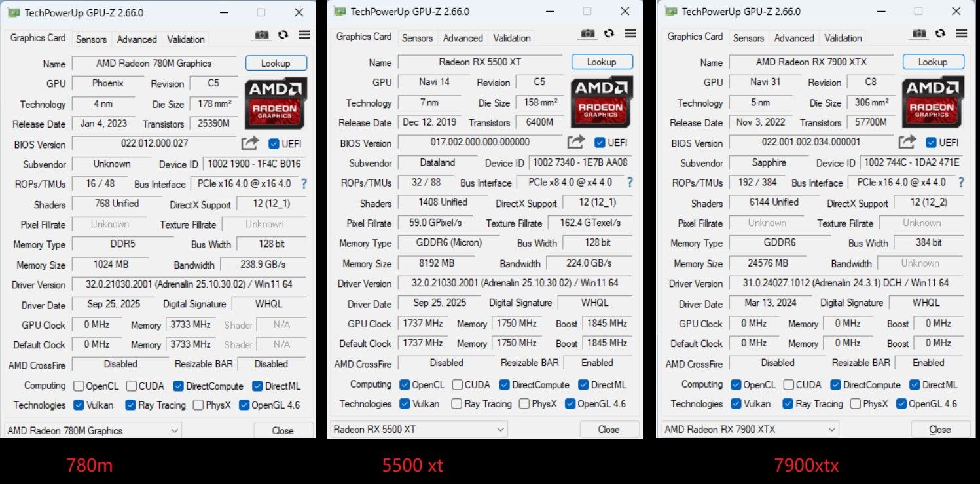Open the Sensors tab in the RX 5500 XT window
Screen dimensions: 980x484
click(x=417, y=38)
